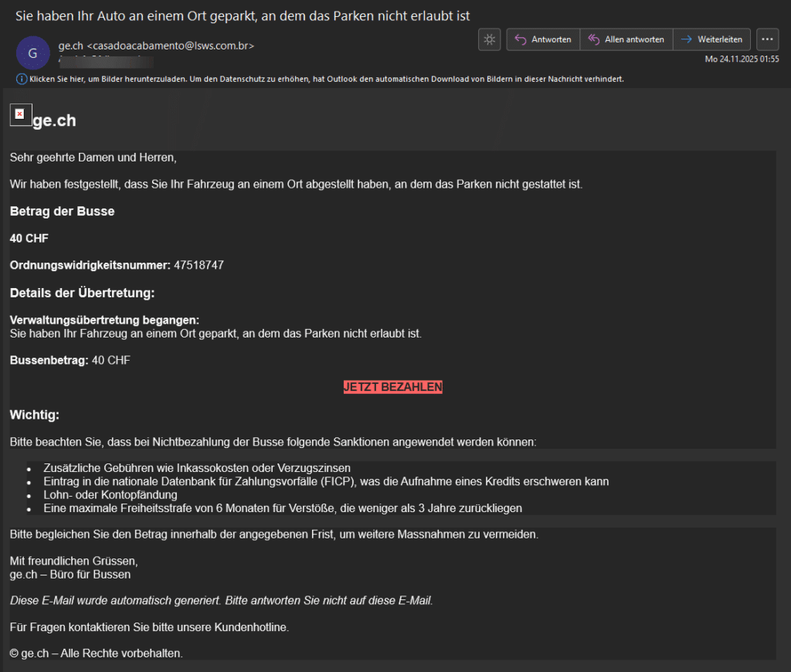Viewport: 791px width, 672px height.
Task: Click the Bussenbetrag: 40 CHF line
Action: (70, 360)
